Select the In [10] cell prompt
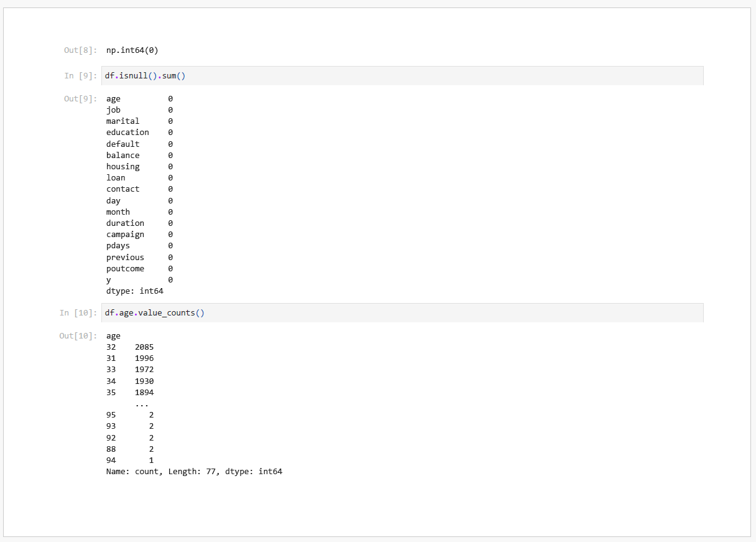 pyautogui.click(x=78, y=313)
